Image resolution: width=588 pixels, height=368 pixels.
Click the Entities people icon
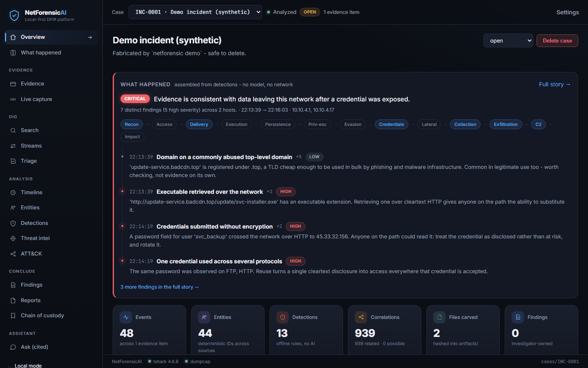pos(13,208)
